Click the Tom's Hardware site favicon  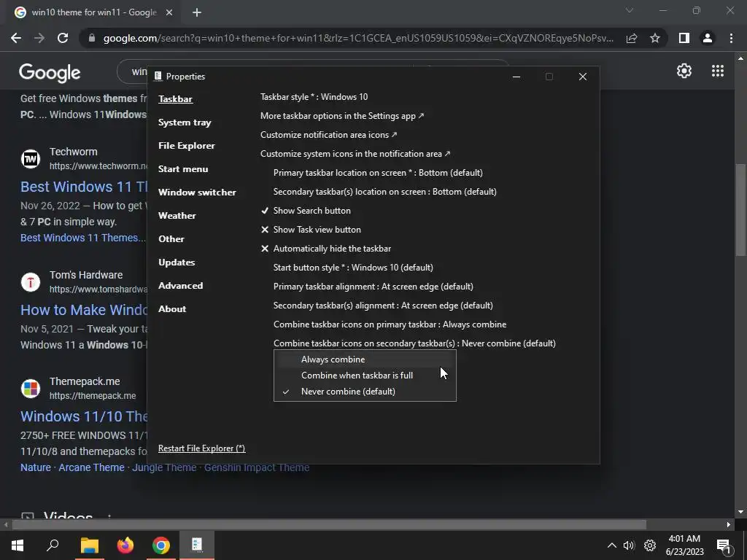coord(31,282)
